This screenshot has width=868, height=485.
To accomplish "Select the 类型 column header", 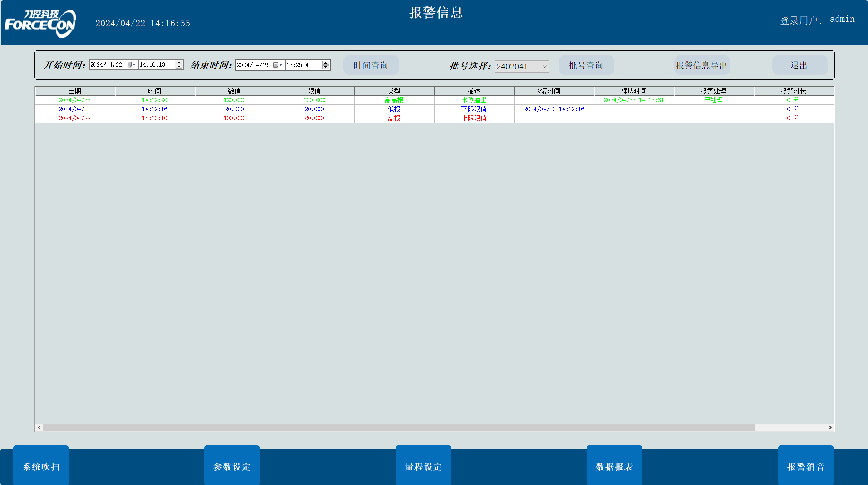I will click(394, 91).
